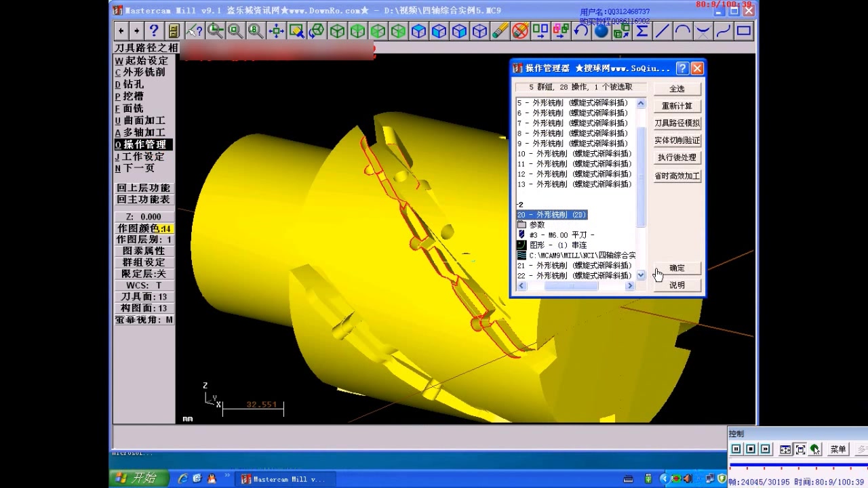Viewport: 868px width, 488px height.
Task: Click the Zoom window magnifier icon
Action: pos(215,30)
